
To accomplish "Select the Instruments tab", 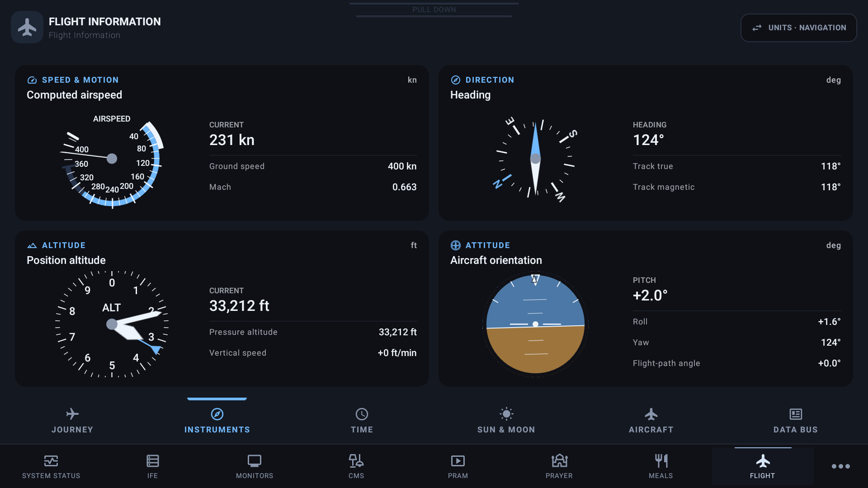I will 217,421.
